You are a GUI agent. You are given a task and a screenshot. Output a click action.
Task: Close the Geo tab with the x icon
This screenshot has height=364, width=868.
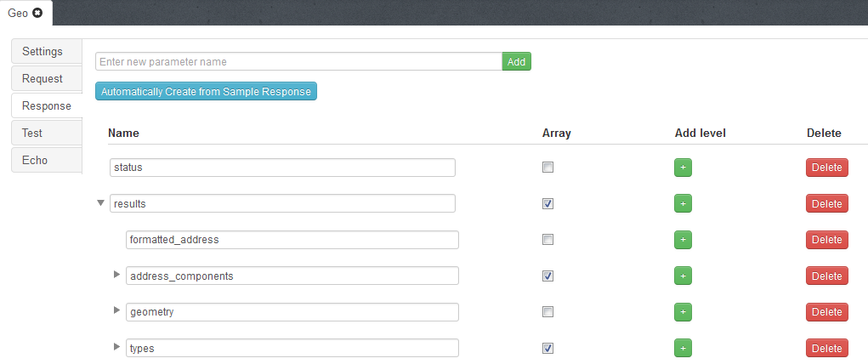[37, 13]
